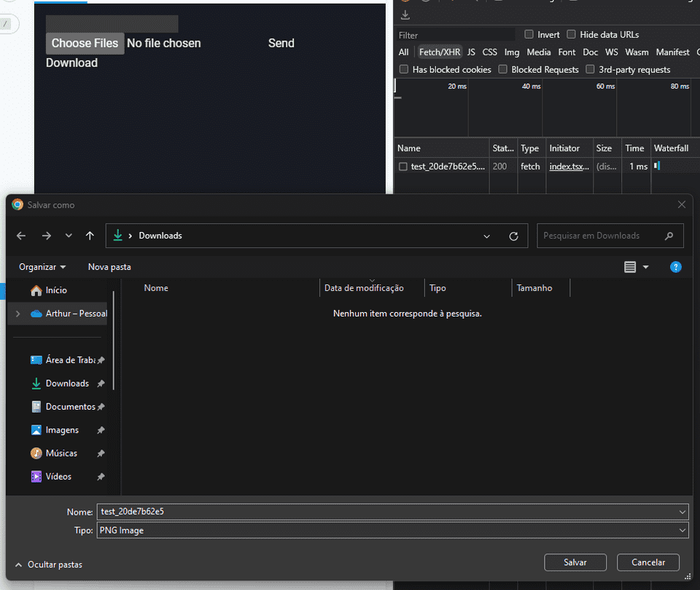Click the change view icon near the help button

(x=631, y=267)
